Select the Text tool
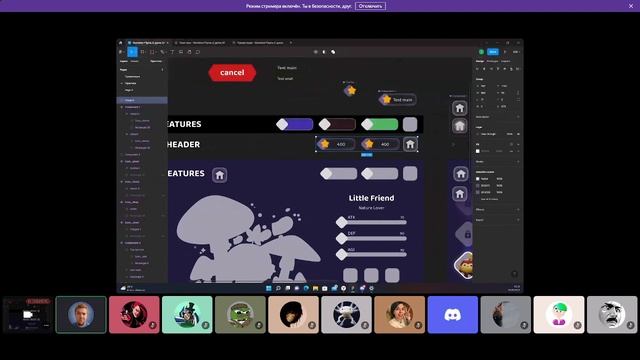This screenshot has width=640, height=360. (x=172, y=52)
